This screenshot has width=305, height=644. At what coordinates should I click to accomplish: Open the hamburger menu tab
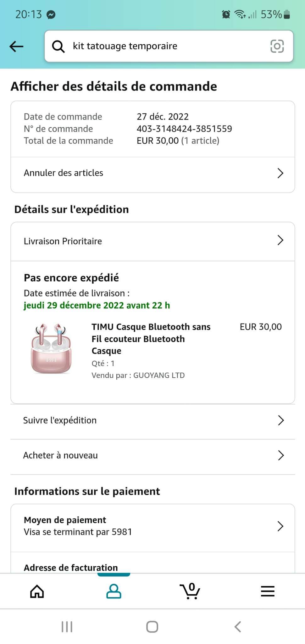[268, 591]
